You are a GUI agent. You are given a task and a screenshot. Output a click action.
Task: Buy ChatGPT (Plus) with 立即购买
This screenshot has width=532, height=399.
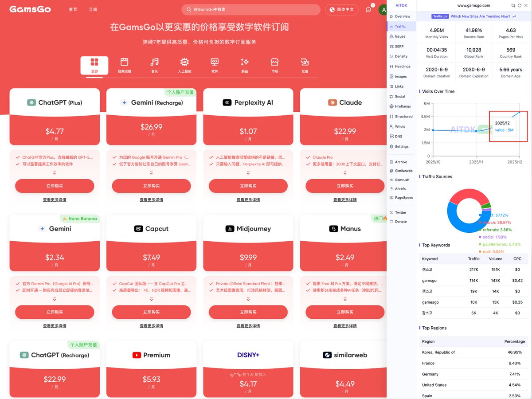[55, 186]
